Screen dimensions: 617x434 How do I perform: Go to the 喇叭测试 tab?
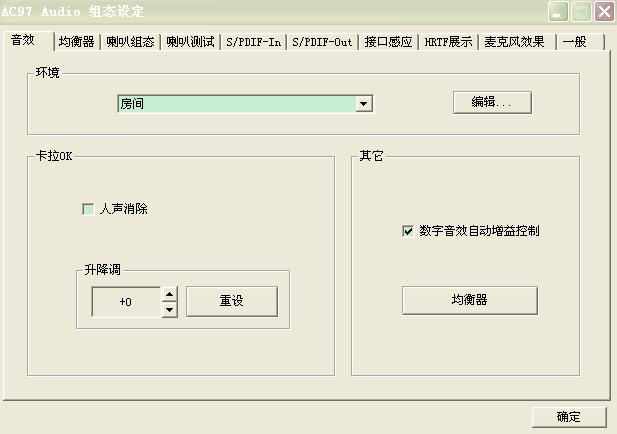(190, 42)
